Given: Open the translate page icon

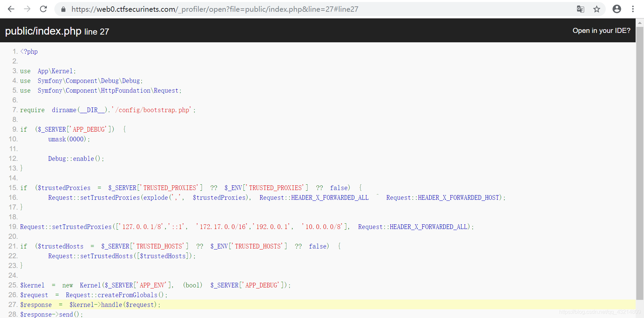Looking at the screenshot, I should [581, 9].
